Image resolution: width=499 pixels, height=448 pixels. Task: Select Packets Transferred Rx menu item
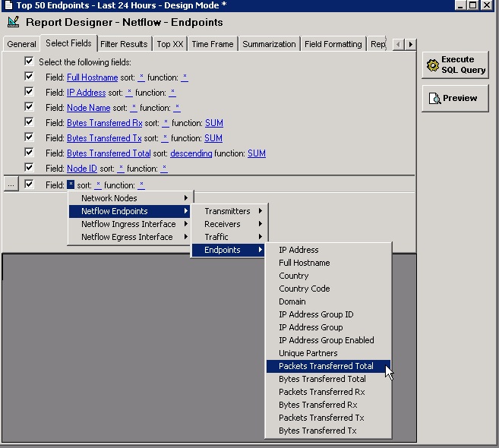tap(328, 392)
